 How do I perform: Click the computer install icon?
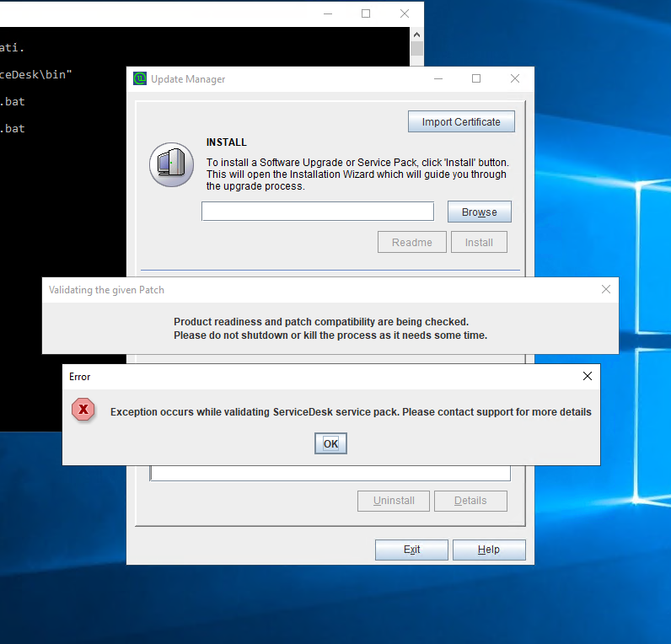[x=171, y=164]
